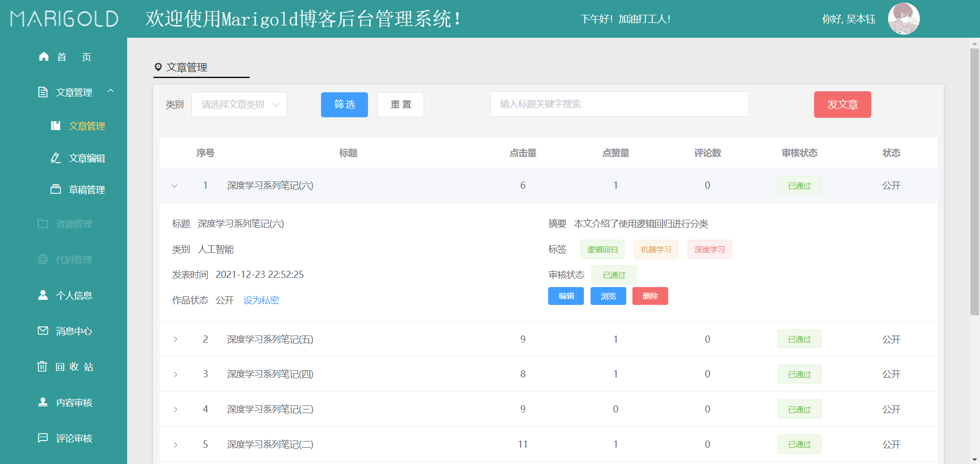
Task: Click the 资源管理 folder icon
Action: [x=43, y=223]
